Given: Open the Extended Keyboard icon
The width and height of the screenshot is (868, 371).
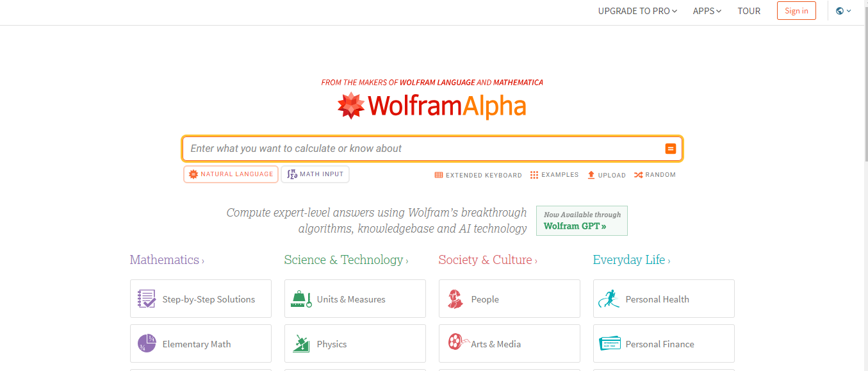Looking at the screenshot, I should point(439,175).
